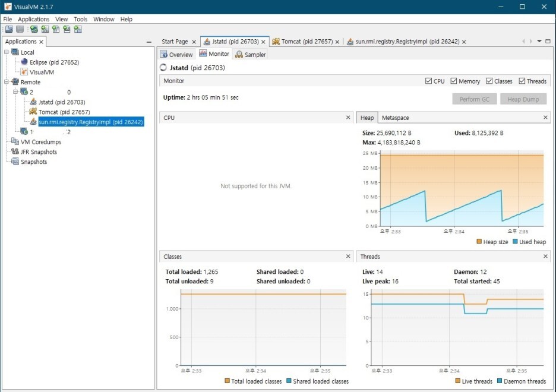The width and height of the screenshot is (556, 392).
Task: Open the Applications menu
Action: coord(34,19)
